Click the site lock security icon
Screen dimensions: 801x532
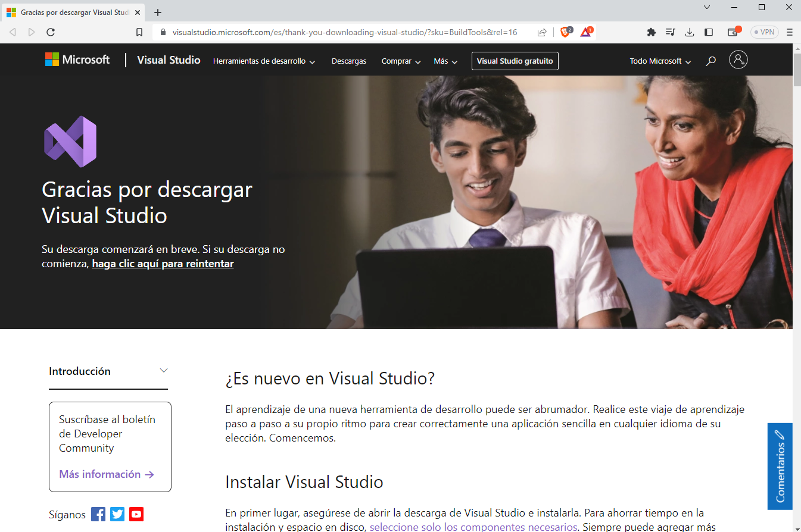click(163, 32)
